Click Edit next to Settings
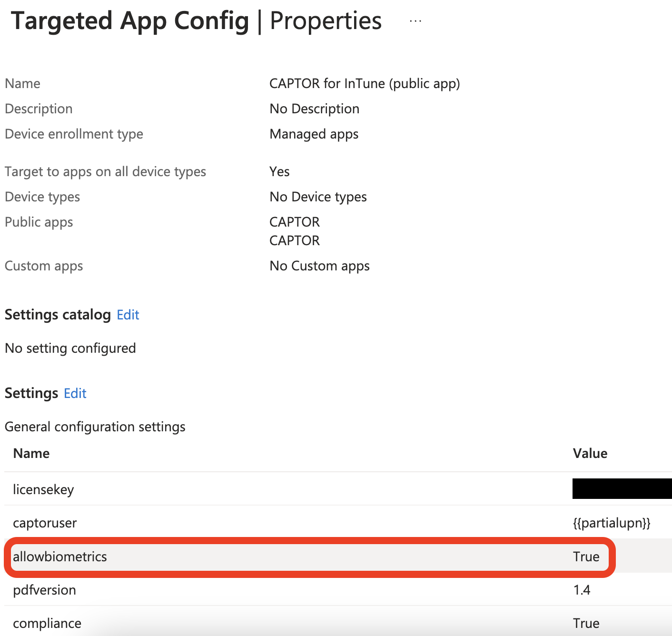 [75, 393]
